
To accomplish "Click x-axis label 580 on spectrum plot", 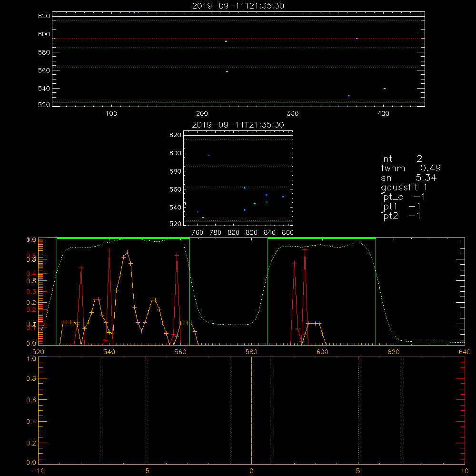I will click(x=251, y=352).
